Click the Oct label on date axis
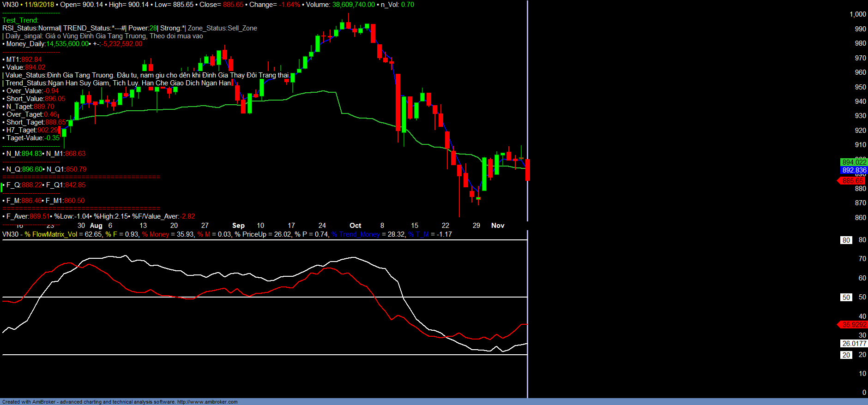 [x=355, y=226]
